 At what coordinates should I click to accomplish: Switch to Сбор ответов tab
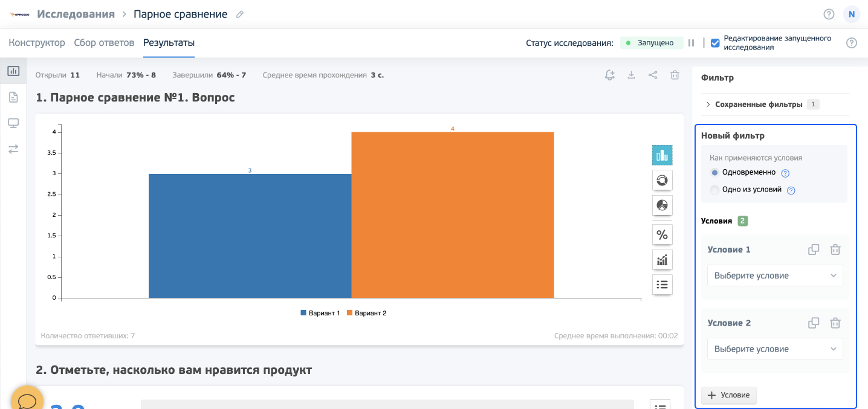coord(104,43)
